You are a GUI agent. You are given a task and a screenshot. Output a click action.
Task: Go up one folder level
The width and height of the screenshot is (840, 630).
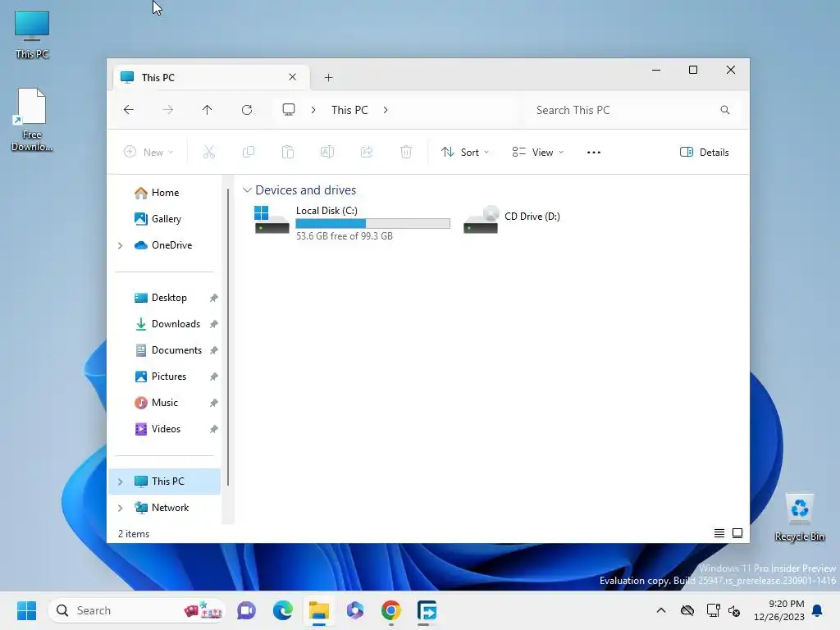(208, 110)
